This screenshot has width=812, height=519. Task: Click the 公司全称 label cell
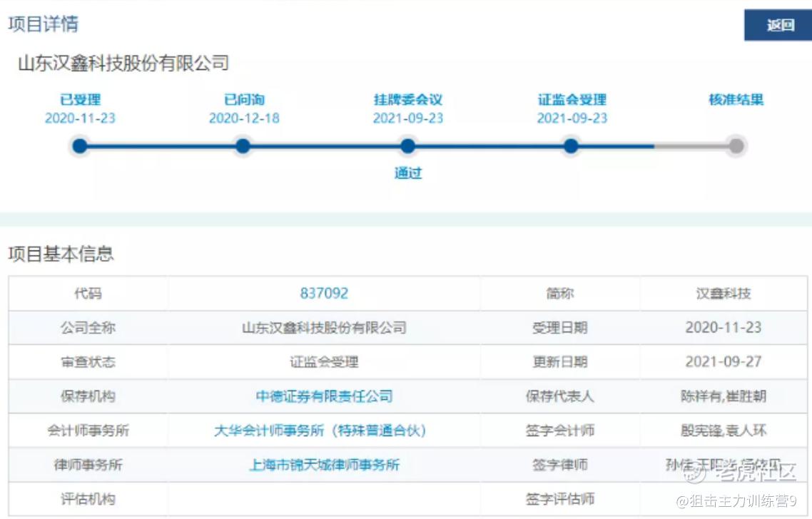click(x=88, y=328)
